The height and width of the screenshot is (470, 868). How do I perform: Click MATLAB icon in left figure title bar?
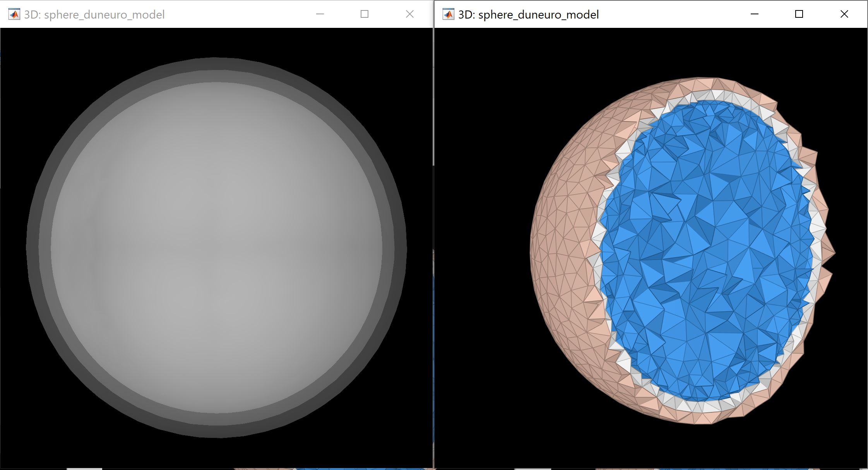pos(14,14)
